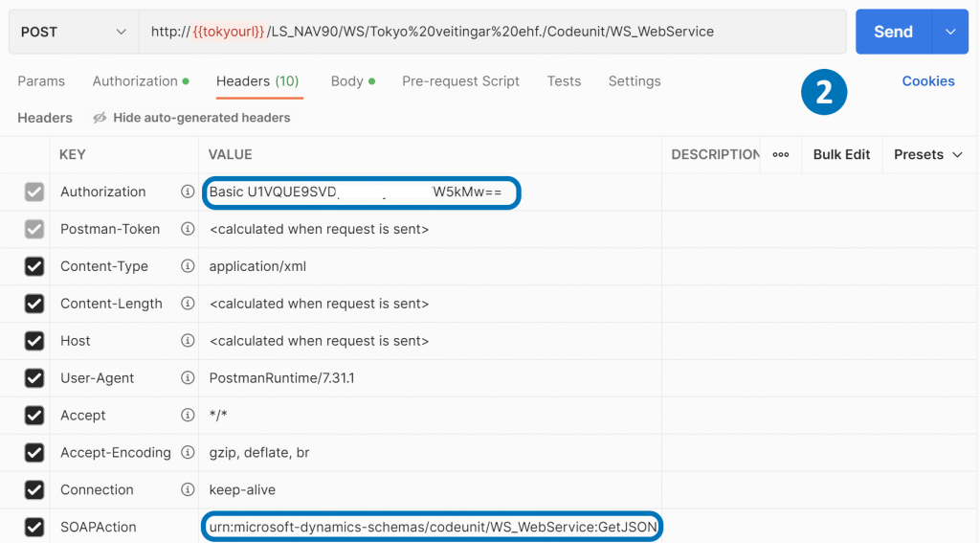This screenshot has height=543, width=980.
Task: Open the Presets dropdown
Action: [927, 155]
